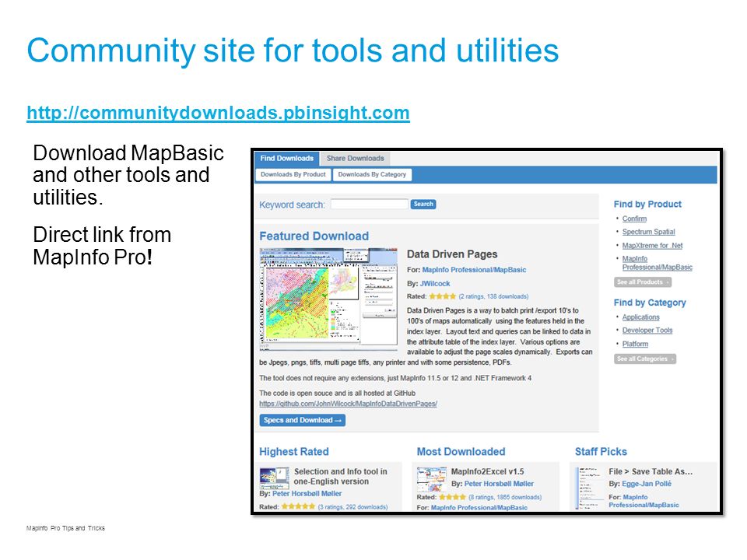Switch to the Find Downloads tab

pyautogui.click(x=287, y=158)
